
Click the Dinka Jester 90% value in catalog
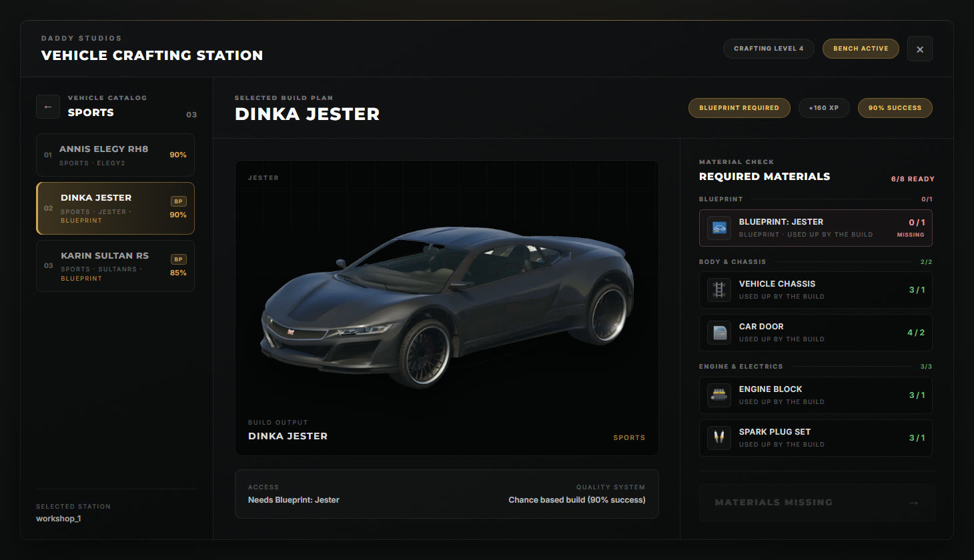point(178,215)
